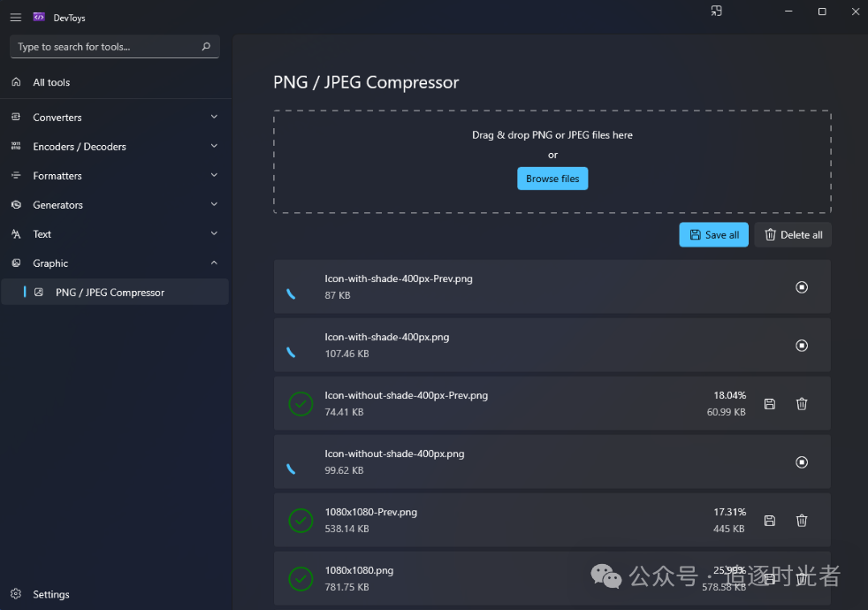The height and width of the screenshot is (610, 868).
Task: Click the 17.31% compression ratio
Action: [x=729, y=512]
